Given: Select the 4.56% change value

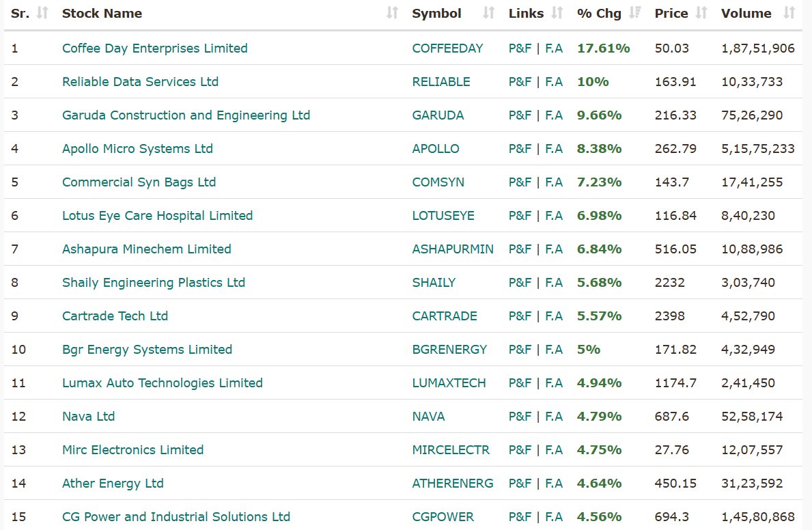Looking at the screenshot, I should [x=599, y=516].
